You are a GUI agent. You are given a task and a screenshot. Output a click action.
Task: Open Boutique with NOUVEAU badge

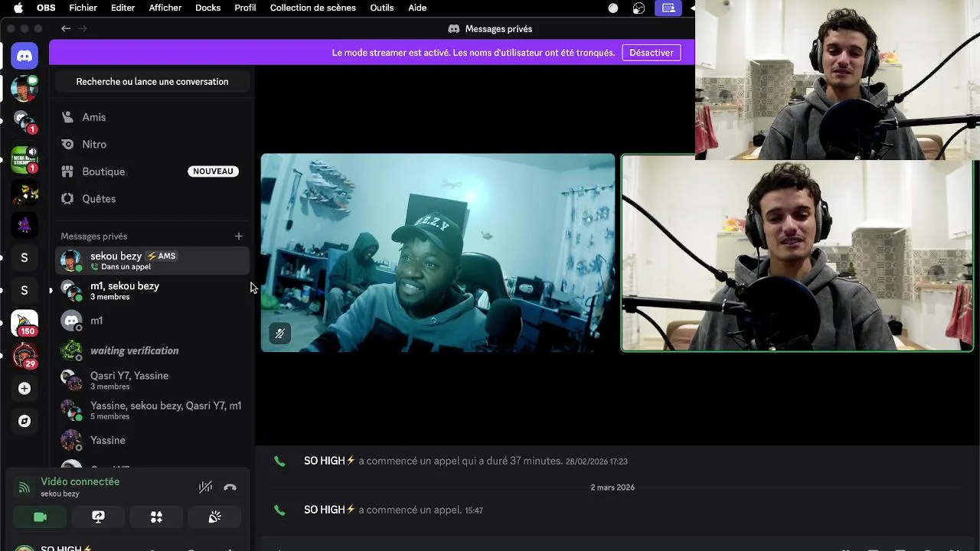click(x=152, y=171)
